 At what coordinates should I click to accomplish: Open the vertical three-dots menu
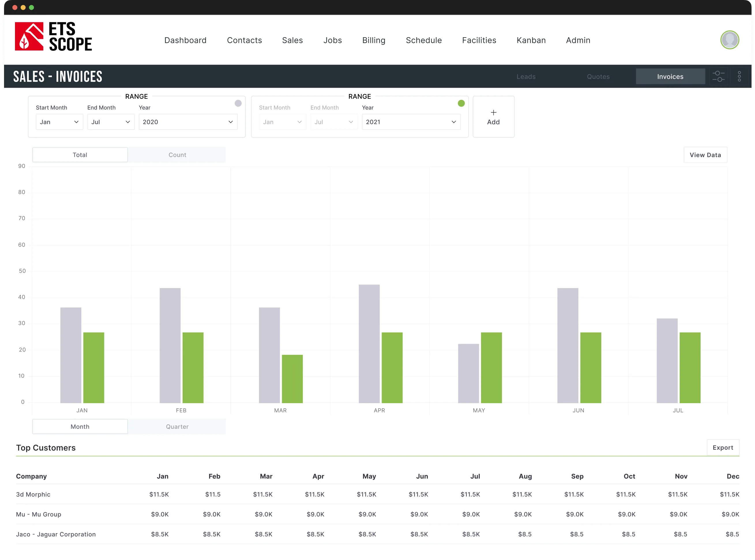pos(739,76)
